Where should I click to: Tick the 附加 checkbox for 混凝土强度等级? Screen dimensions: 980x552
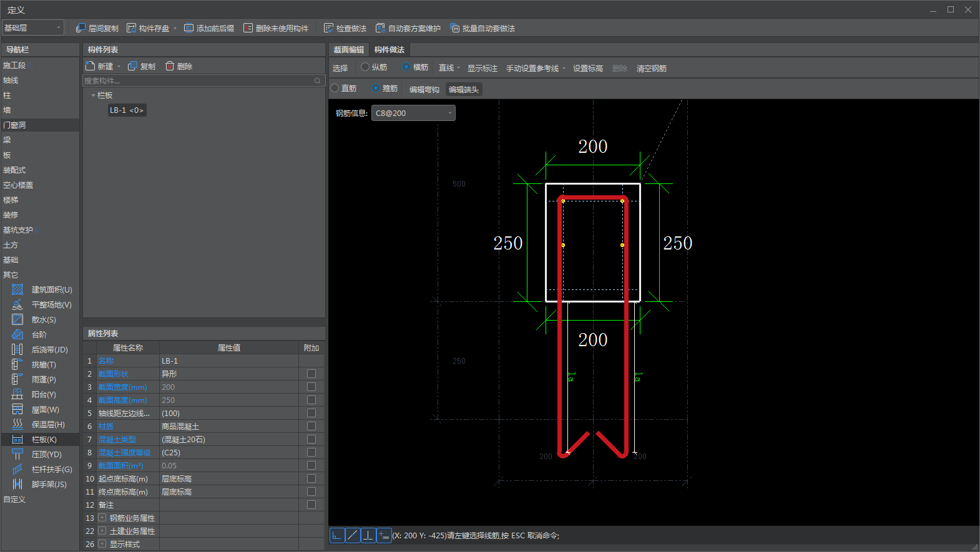click(x=311, y=452)
